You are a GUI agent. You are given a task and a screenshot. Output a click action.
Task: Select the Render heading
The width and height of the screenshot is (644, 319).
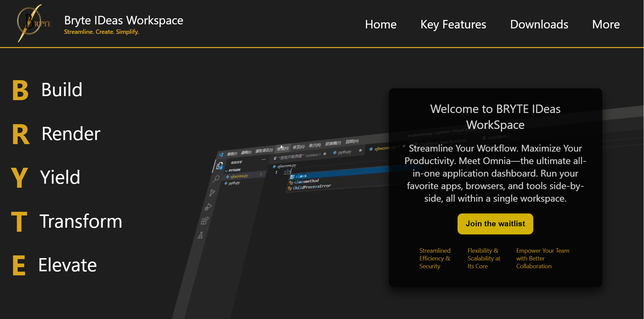71,134
